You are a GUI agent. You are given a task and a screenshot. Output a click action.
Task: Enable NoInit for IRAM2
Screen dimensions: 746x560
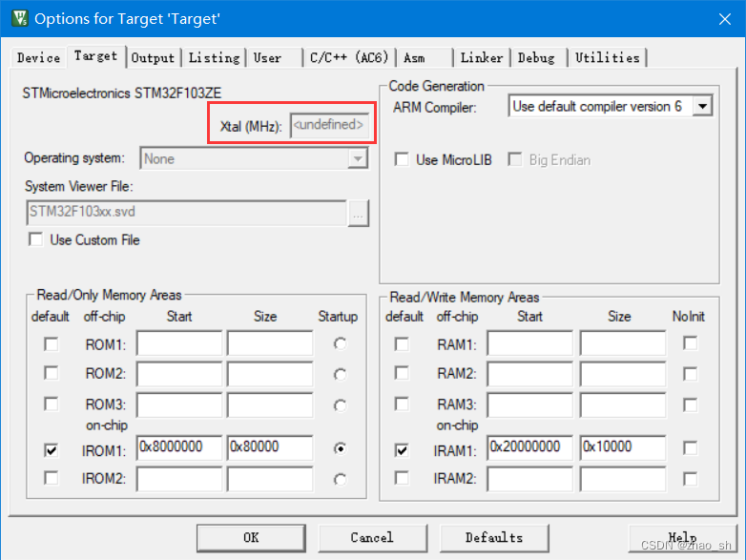pos(691,479)
